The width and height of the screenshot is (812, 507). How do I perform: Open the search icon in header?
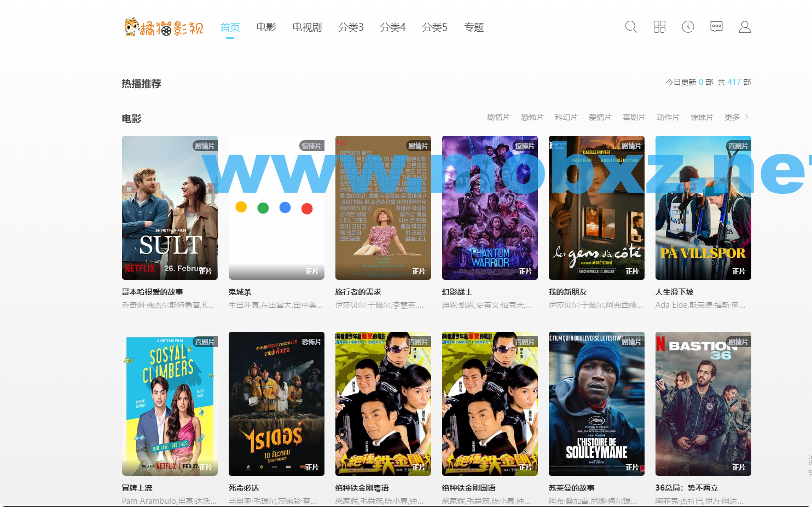631,27
